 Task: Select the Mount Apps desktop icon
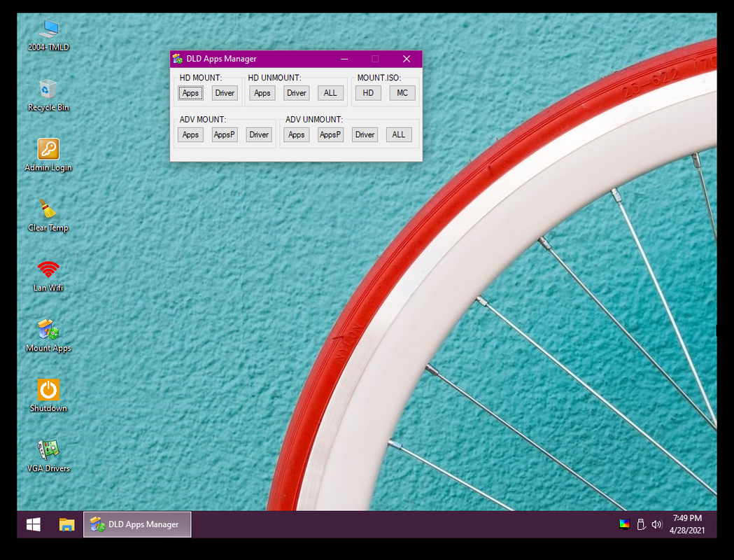pyautogui.click(x=48, y=335)
